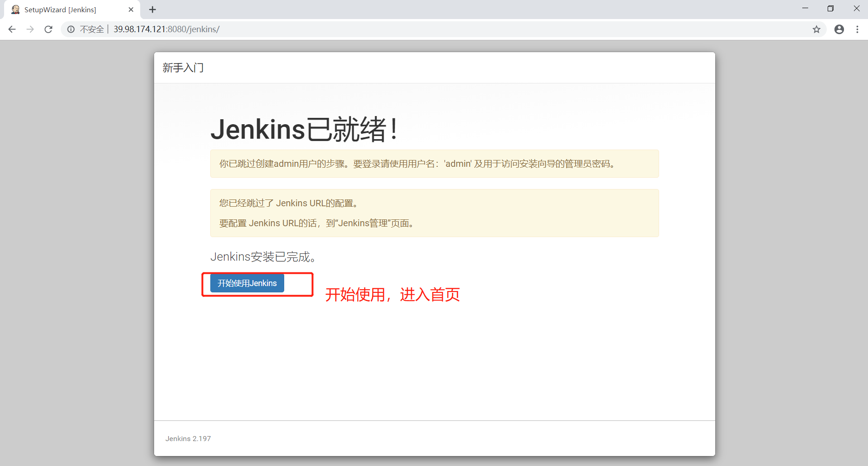This screenshot has height=466, width=868.
Task: Restore down the Chrome window
Action: pyautogui.click(x=830, y=9)
